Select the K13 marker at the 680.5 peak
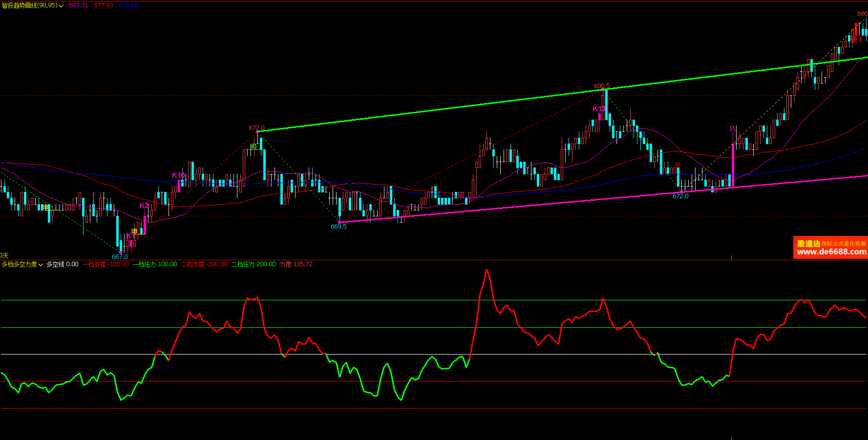The width and height of the screenshot is (868, 440). point(599,109)
